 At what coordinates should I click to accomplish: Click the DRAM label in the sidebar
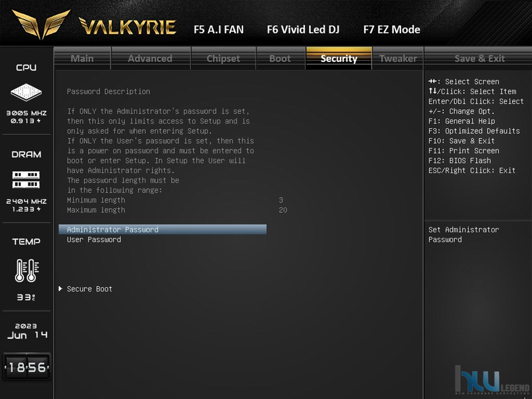pyautogui.click(x=26, y=154)
